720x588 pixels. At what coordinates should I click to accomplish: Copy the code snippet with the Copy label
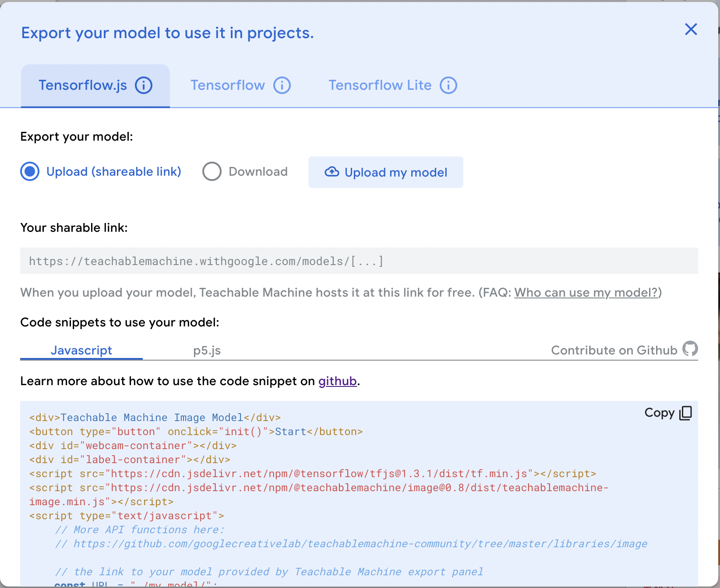pyautogui.click(x=660, y=413)
